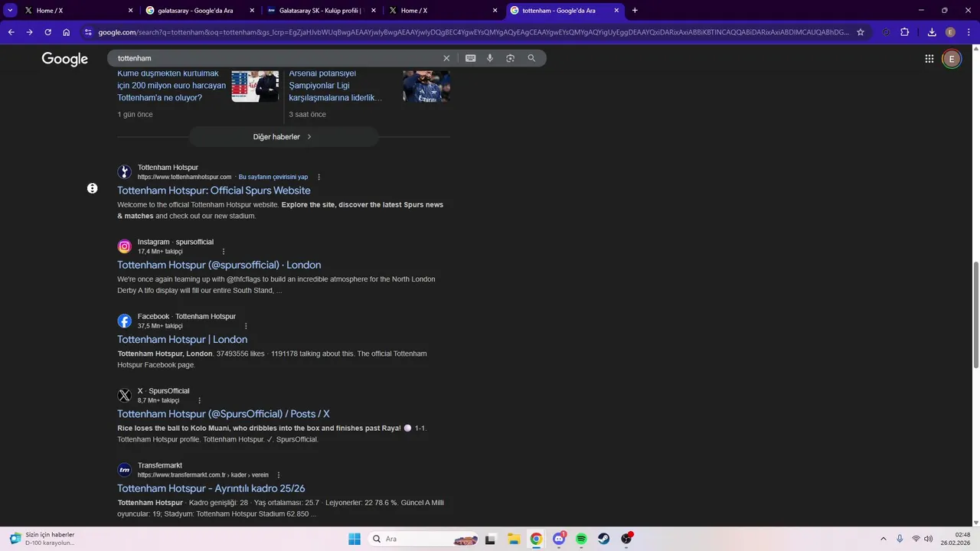The height and width of the screenshot is (551, 980).
Task: Bookmark this page with star icon
Action: tap(861, 32)
